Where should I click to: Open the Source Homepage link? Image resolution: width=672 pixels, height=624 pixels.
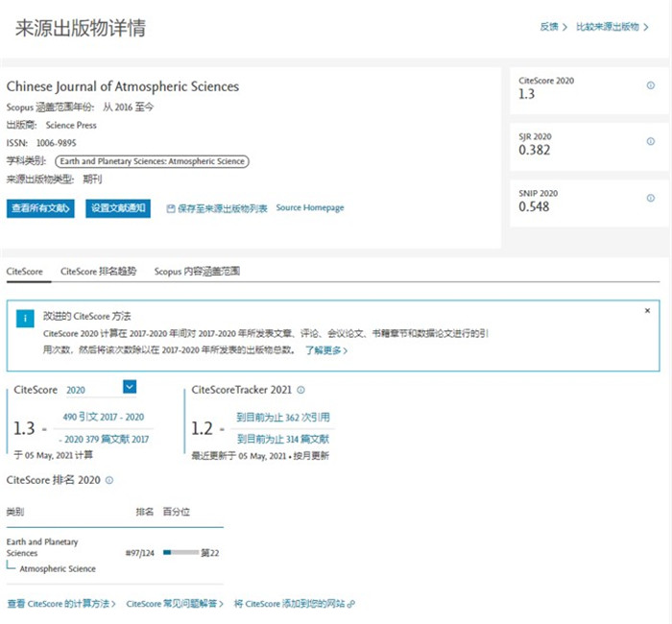309,208
